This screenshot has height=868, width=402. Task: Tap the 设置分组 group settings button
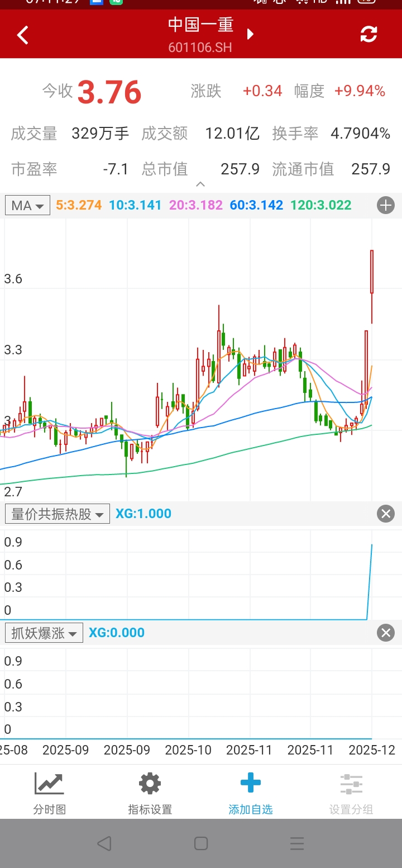(351, 793)
